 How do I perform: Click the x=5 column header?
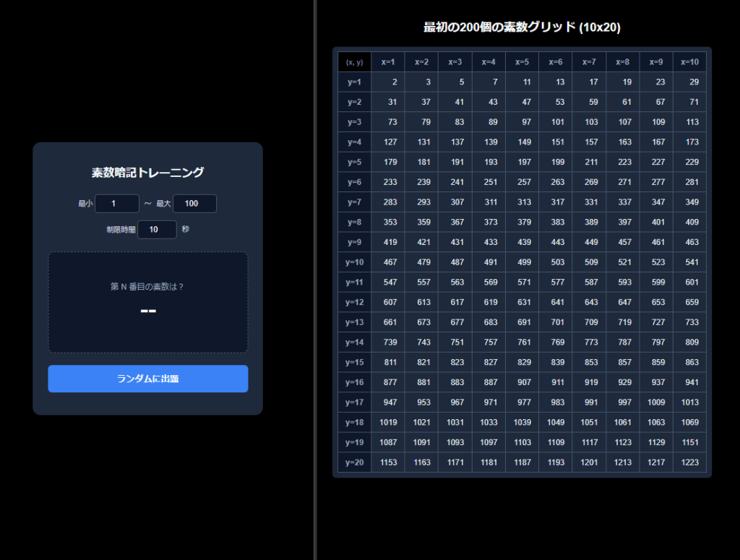pos(522,62)
